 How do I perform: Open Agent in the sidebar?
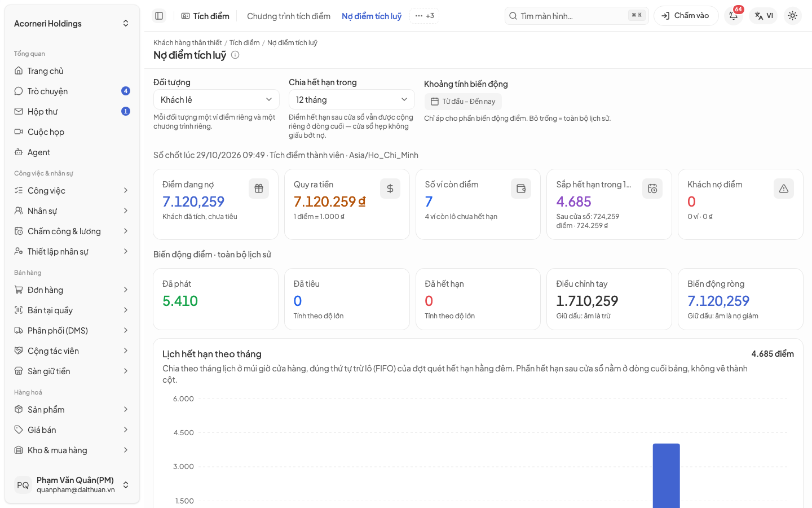coord(72,152)
